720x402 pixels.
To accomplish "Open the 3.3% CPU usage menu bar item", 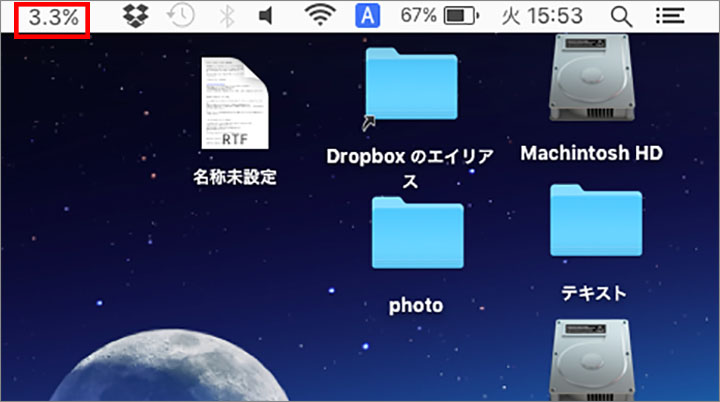I will coord(53,17).
